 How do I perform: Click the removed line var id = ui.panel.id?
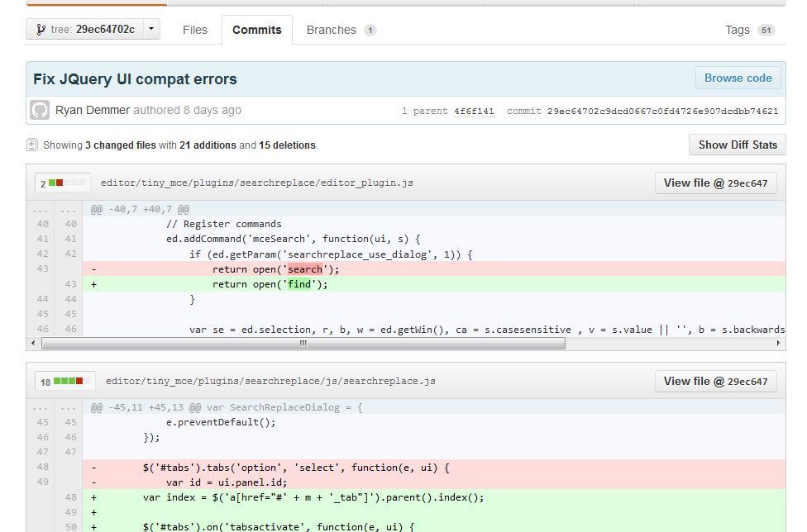[434, 482]
